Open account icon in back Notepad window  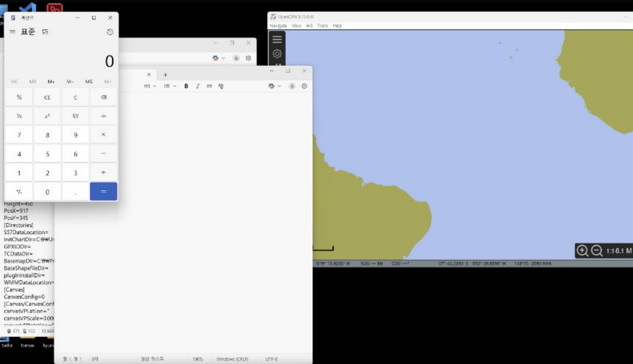[236, 58]
